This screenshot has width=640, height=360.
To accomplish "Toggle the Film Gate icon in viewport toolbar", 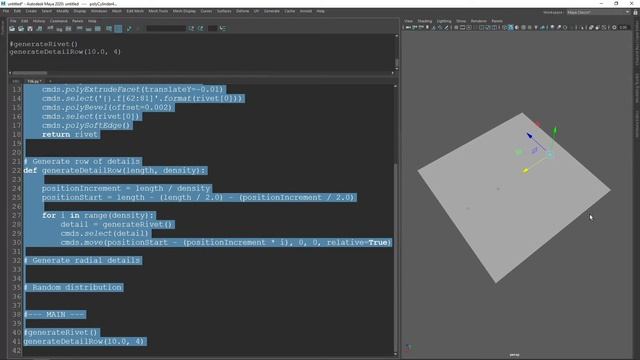I will click(x=462, y=27).
